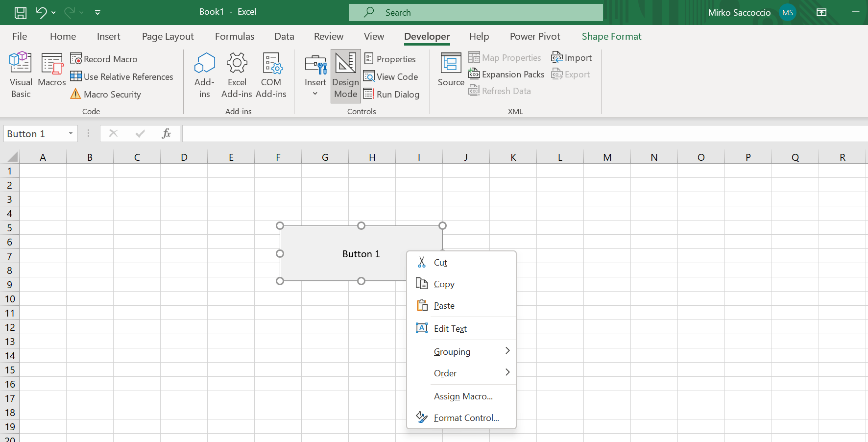Open the Visual Basic editor

point(21,75)
